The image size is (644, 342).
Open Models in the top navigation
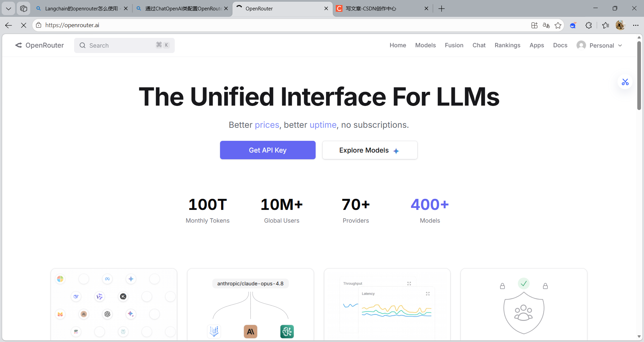[425, 45]
